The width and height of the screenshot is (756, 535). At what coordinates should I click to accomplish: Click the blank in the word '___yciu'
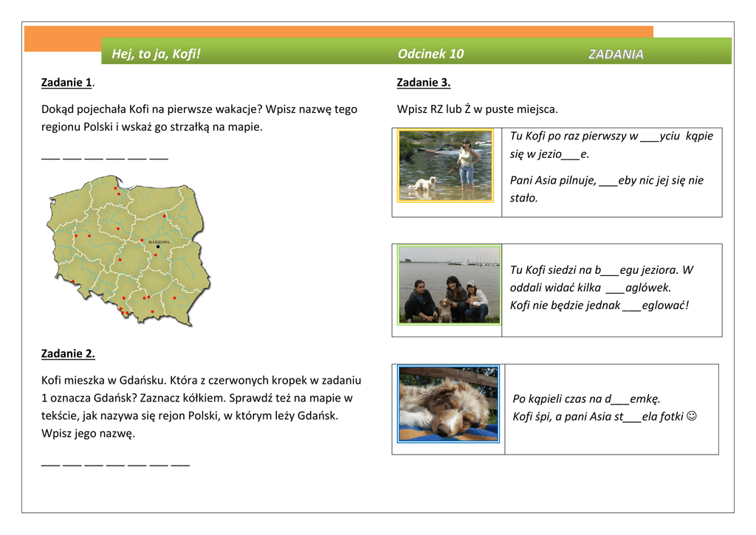650,137
